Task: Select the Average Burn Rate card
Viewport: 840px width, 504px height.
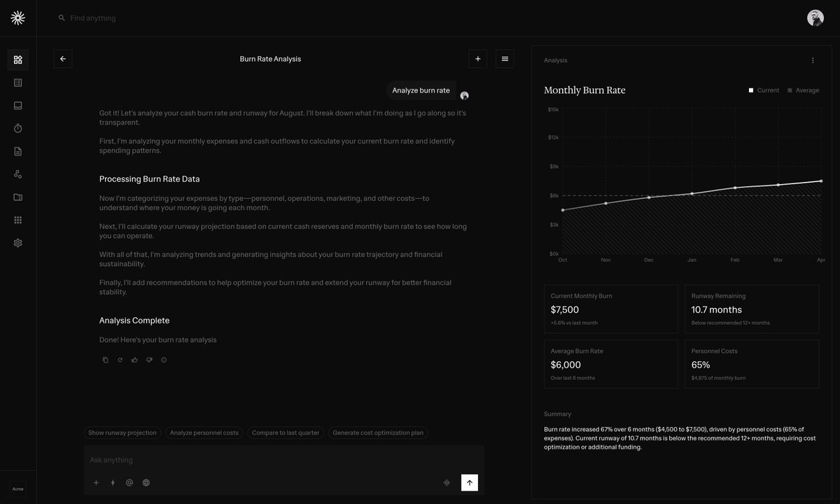Action: pyautogui.click(x=611, y=364)
